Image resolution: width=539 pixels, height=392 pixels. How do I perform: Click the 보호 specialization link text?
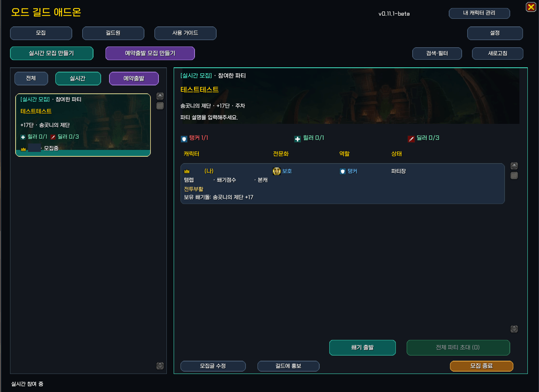pyautogui.click(x=287, y=171)
